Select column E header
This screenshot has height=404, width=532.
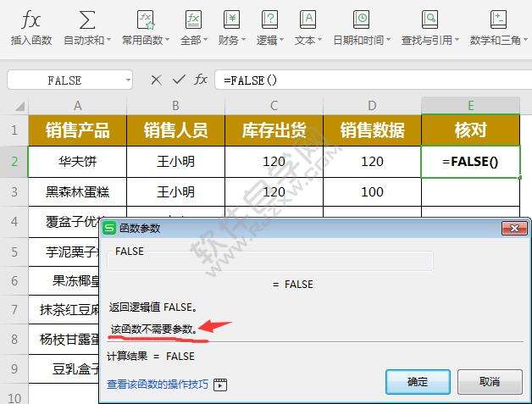click(471, 106)
